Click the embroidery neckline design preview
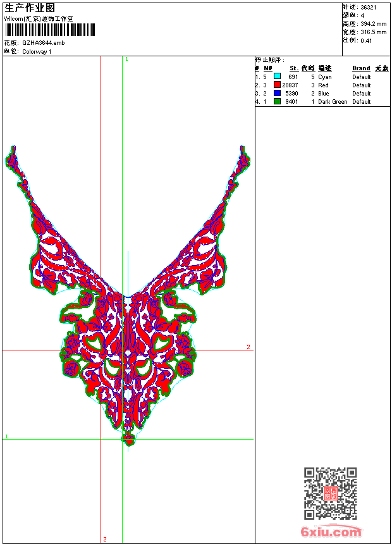Screen dimensions: 392x544 [x=128, y=296]
